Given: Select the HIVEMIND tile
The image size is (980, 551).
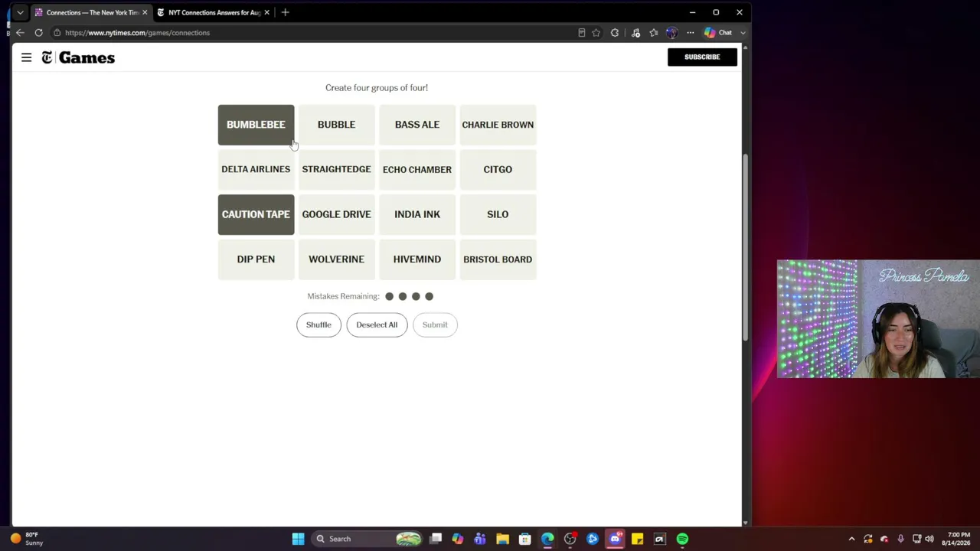Looking at the screenshot, I should 417,259.
